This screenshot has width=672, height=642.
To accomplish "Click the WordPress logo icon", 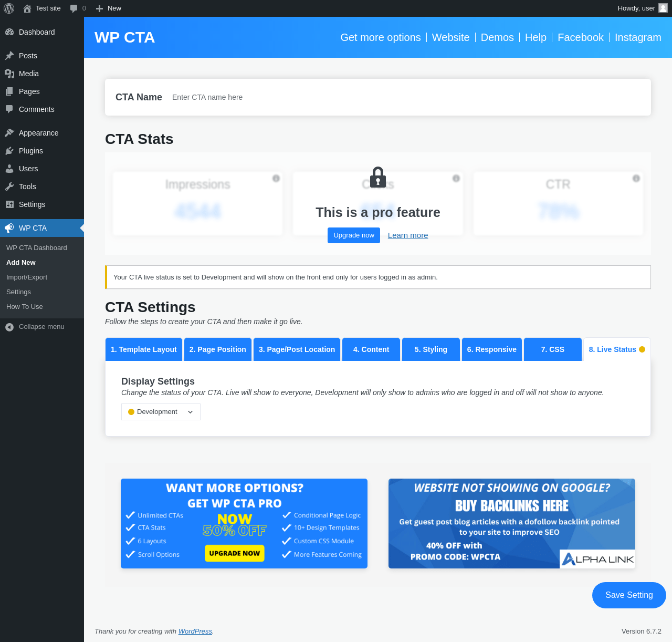I will [9, 8].
